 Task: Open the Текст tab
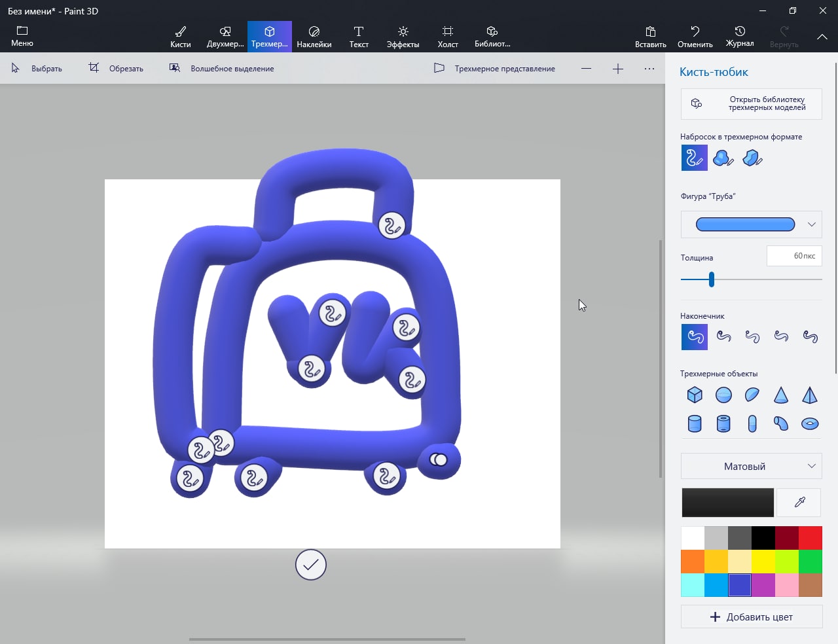(x=359, y=37)
